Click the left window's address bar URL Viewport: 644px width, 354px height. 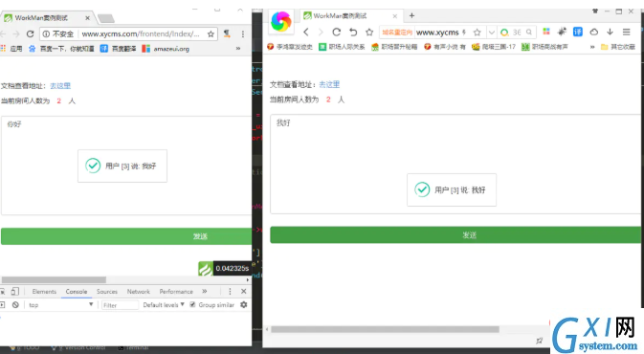coord(141,34)
